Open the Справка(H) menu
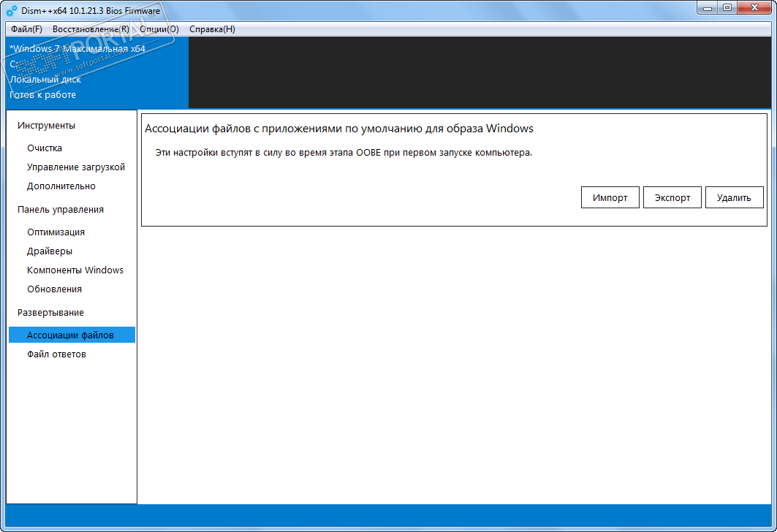The image size is (777, 532). point(212,29)
